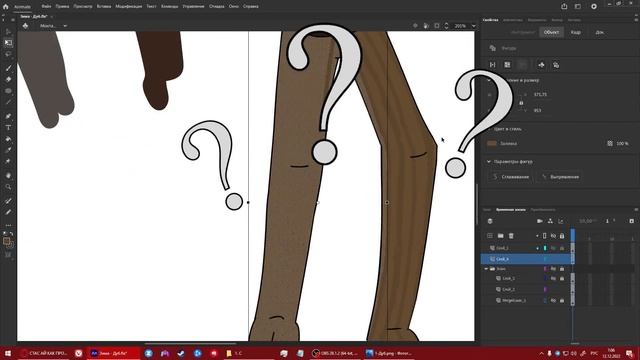Click the Спрямление button

click(x=511, y=177)
